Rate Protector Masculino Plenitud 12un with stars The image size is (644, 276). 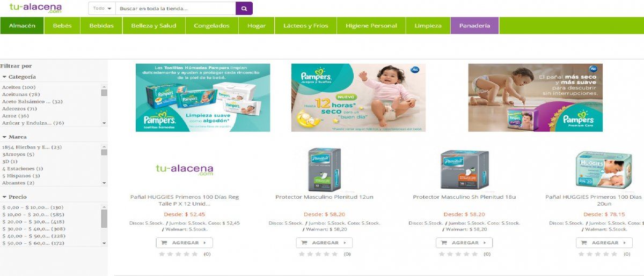coord(318,254)
